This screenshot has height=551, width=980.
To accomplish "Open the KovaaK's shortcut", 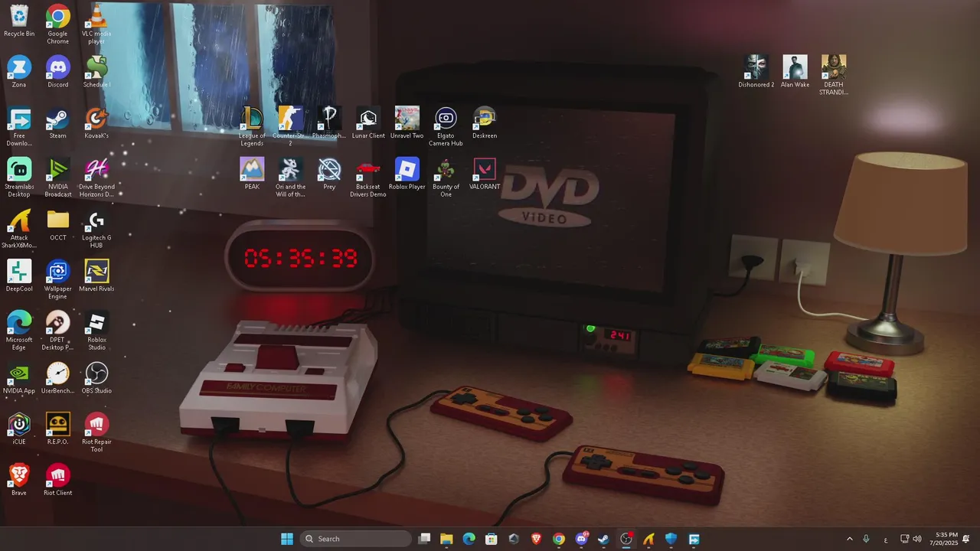I will click(96, 123).
